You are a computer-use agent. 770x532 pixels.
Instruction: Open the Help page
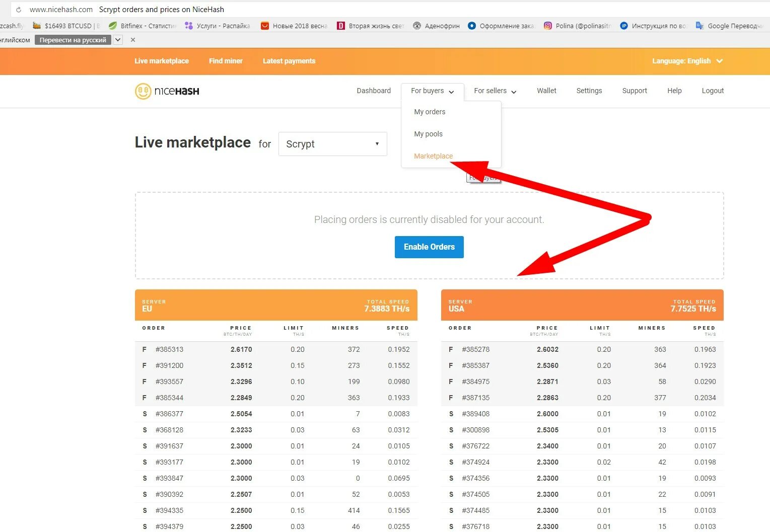click(x=674, y=91)
